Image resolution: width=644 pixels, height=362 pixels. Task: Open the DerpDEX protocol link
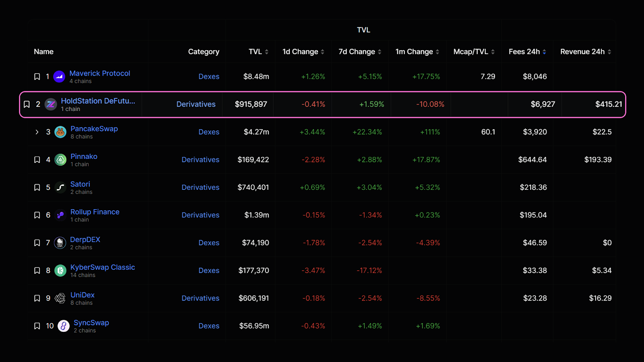click(85, 240)
